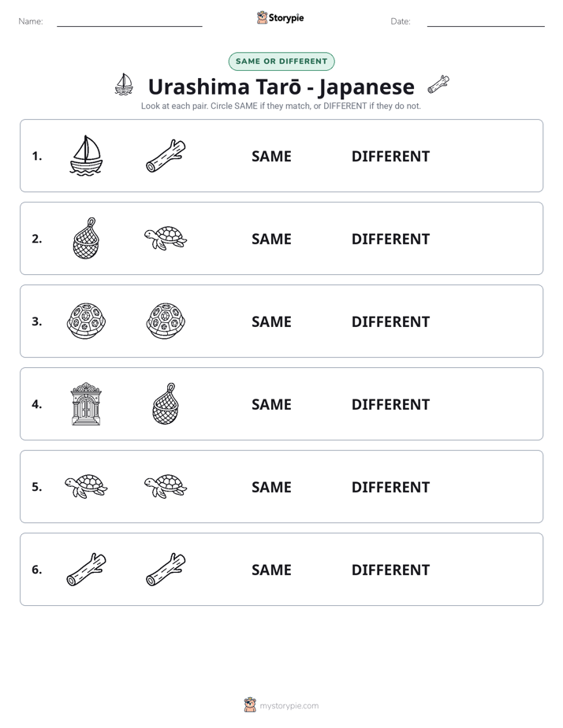Choose SAME for pair number 5

tap(271, 487)
